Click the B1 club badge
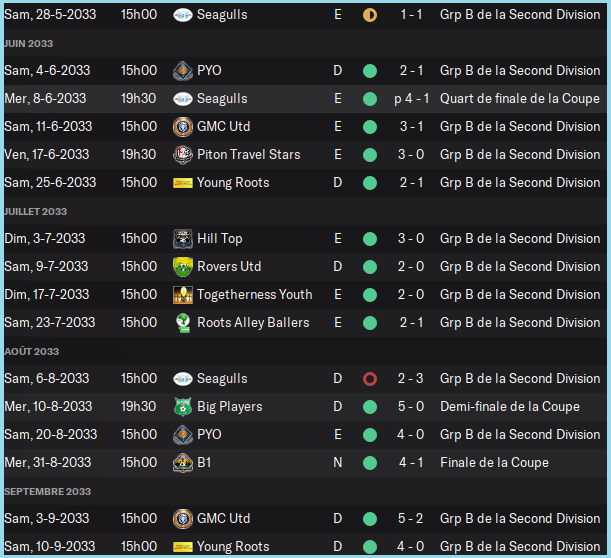The image size is (611, 558). point(182,463)
